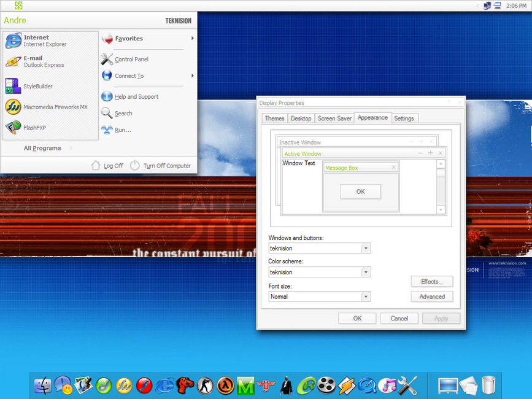Click the Andre user name header
The height and width of the screenshot is (399, 532).
pos(15,20)
